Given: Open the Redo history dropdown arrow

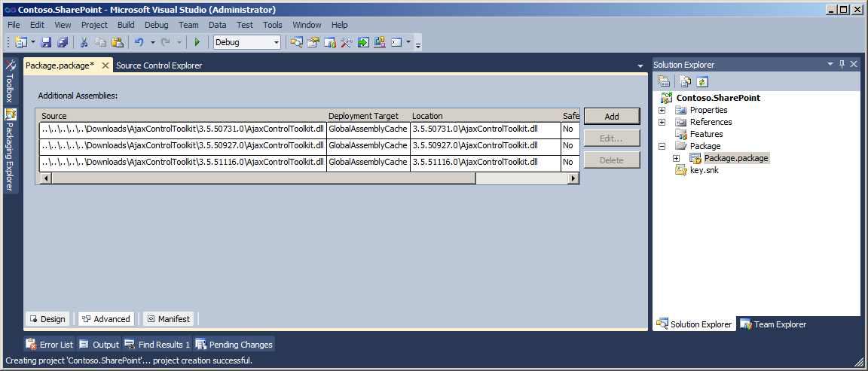Looking at the screenshot, I should pos(179,42).
